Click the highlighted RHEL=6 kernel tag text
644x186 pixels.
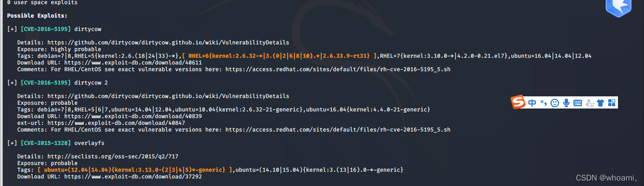tap(279, 56)
